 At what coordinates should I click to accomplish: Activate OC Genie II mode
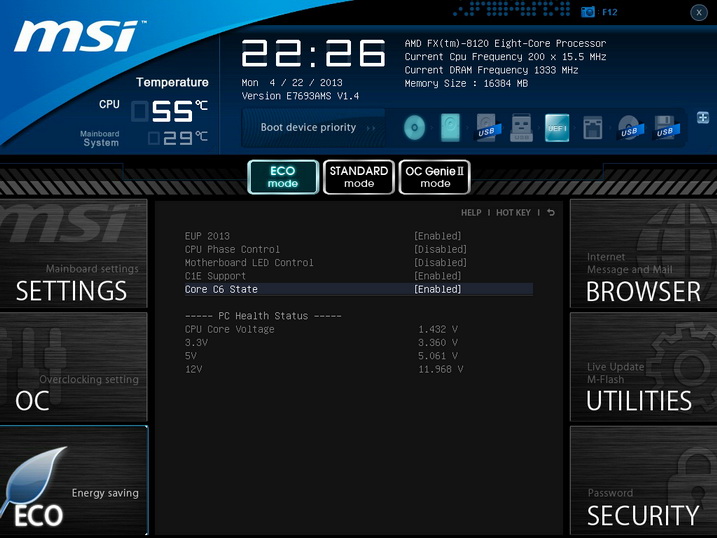[x=434, y=177]
